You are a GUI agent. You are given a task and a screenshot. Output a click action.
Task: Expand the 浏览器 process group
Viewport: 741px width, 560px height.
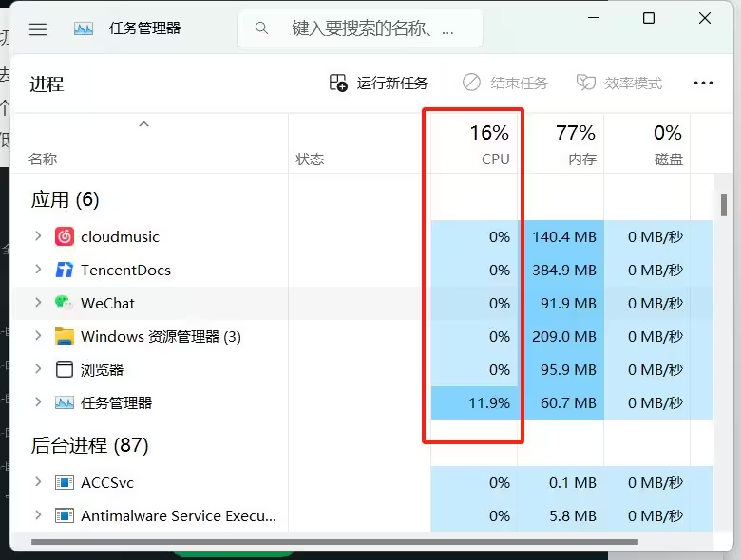click(38, 369)
